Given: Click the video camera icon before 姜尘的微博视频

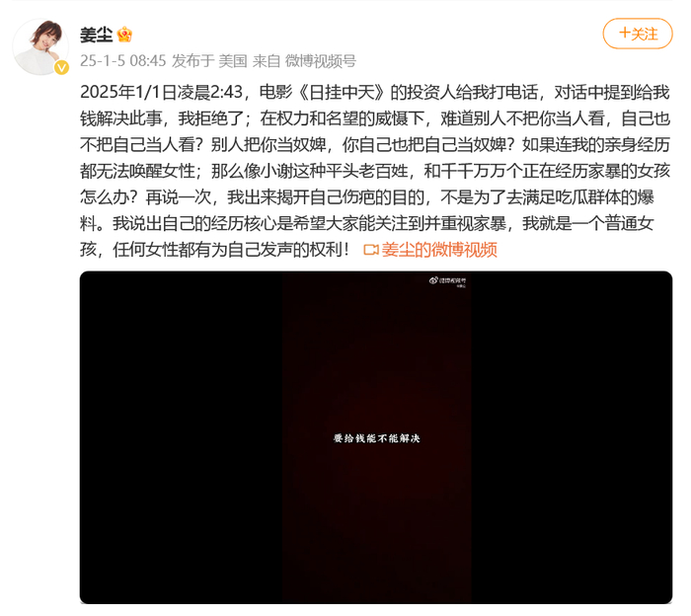Looking at the screenshot, I should [x=370, y=250].
